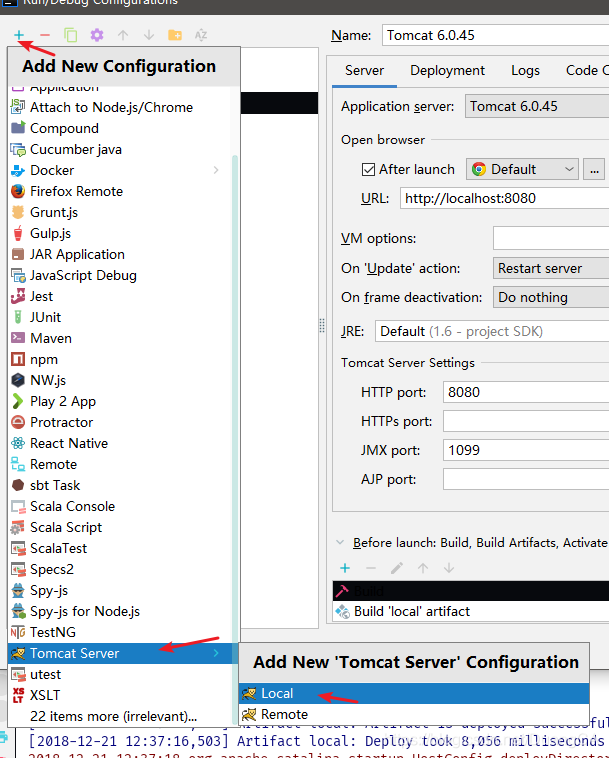Select the JavaScript Debug configuration type
This screenshot has height=758, width=609.
point(120,276)
